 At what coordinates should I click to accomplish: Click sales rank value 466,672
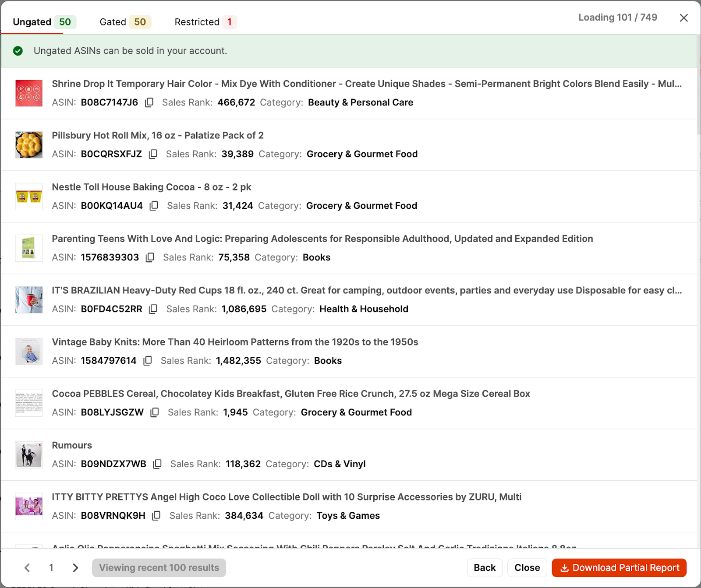coord(236,102)
